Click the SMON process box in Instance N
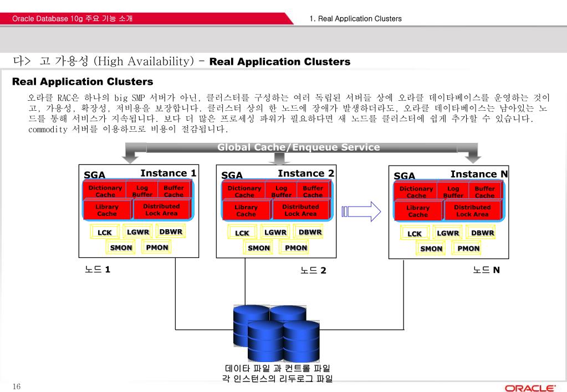Image resolution: width=567 pixels, height=392 pixels. pos(431,249)
